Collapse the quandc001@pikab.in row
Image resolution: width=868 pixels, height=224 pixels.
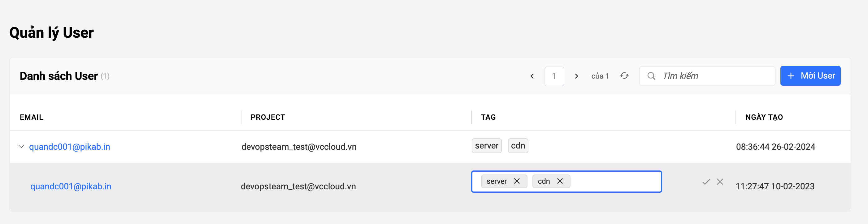coord(21,147)
